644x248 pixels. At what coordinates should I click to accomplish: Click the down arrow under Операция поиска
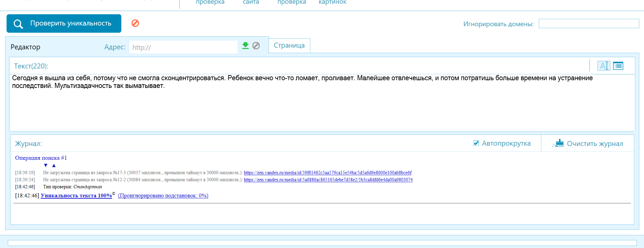(46, 165)
